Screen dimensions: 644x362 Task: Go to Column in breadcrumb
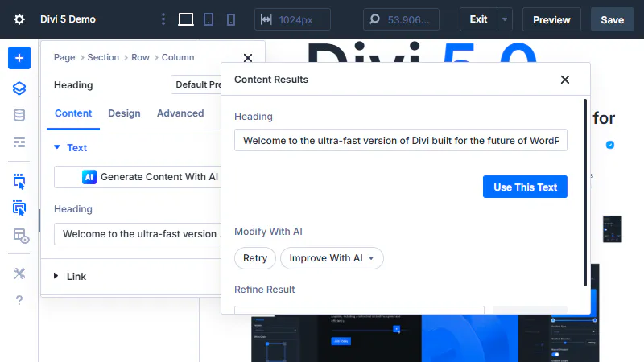tap(178, 57)
